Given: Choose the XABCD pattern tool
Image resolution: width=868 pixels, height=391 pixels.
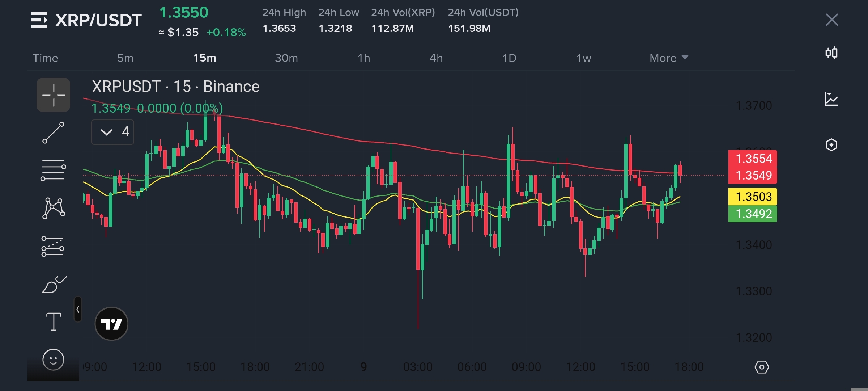Looking at the screenshot, I should (53, 208).
